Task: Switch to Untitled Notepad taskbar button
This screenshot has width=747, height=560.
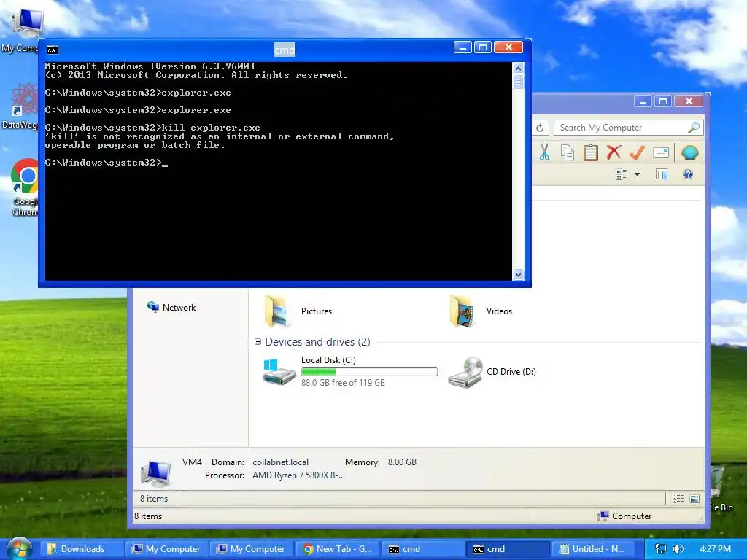Action: pos(593,549)
